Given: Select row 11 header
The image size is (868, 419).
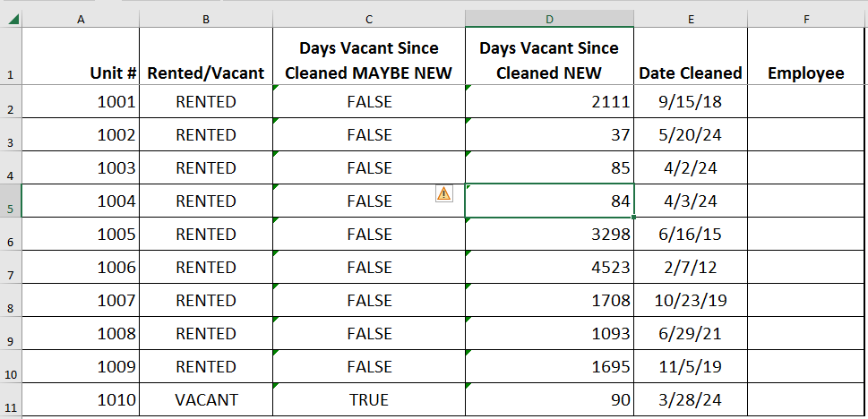Looking at the screenshot, I should tap(11, 399).
